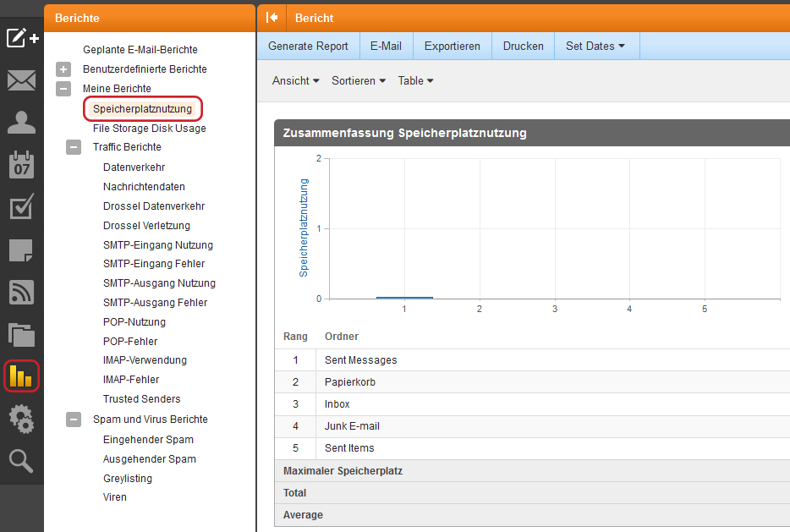Open the settings gears icon
Screen dimensions: 790x532
pyautogui.click(x=21, y=419)
